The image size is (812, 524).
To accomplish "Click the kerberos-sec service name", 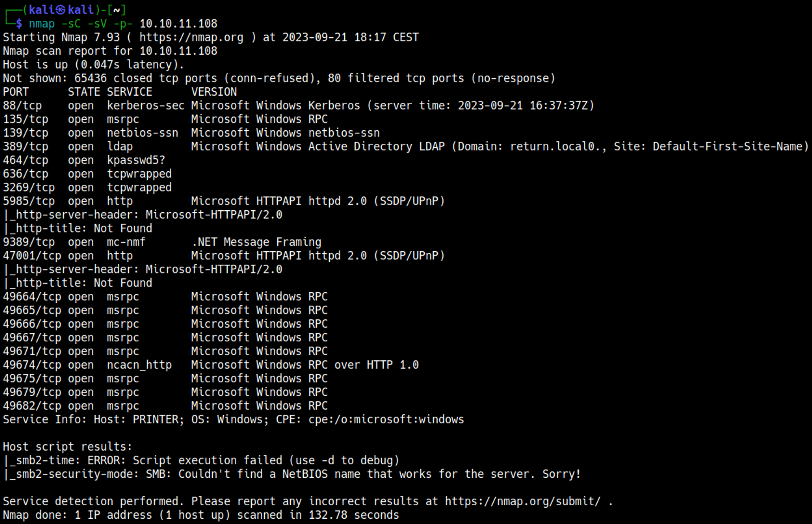I will coord(145,106).
